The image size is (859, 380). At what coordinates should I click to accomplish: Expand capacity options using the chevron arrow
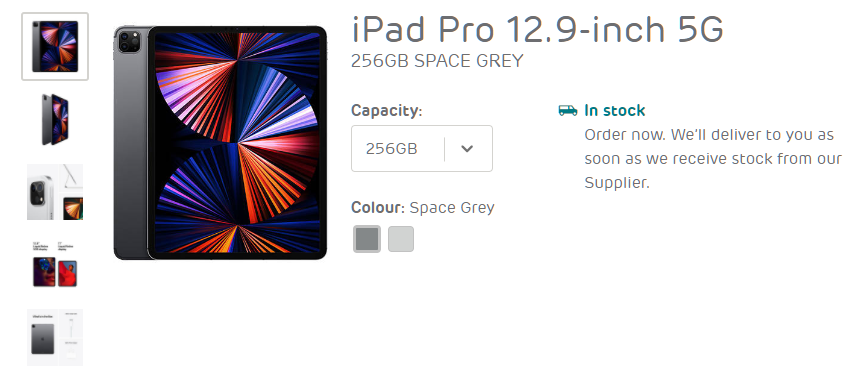coord(467,148)
